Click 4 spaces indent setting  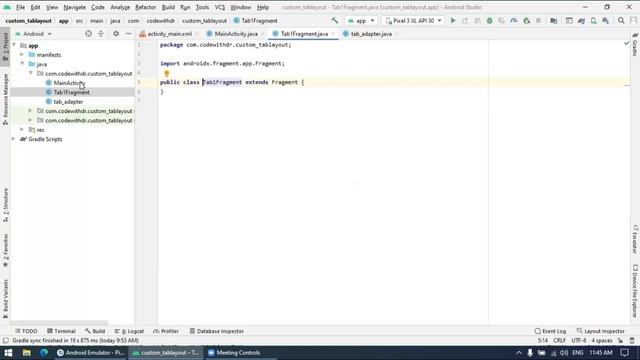(x=602, y=340)
